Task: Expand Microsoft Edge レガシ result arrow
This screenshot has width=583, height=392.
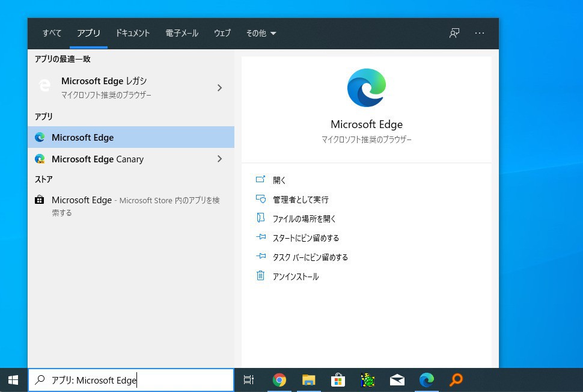Action: point(219,88)
